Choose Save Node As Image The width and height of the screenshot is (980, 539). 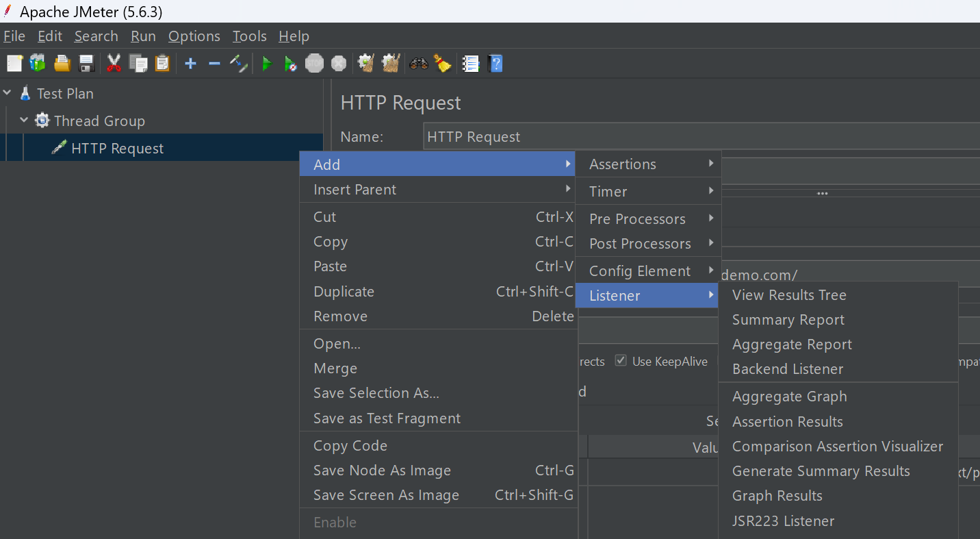pos(438,471)
